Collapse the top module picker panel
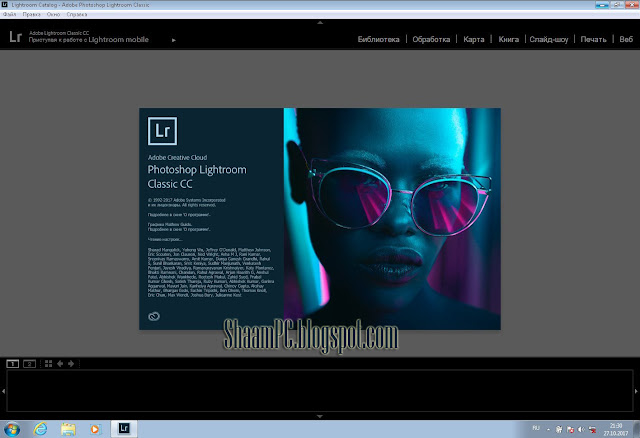Viewport: 640px width, 438px height. [320, 22]
